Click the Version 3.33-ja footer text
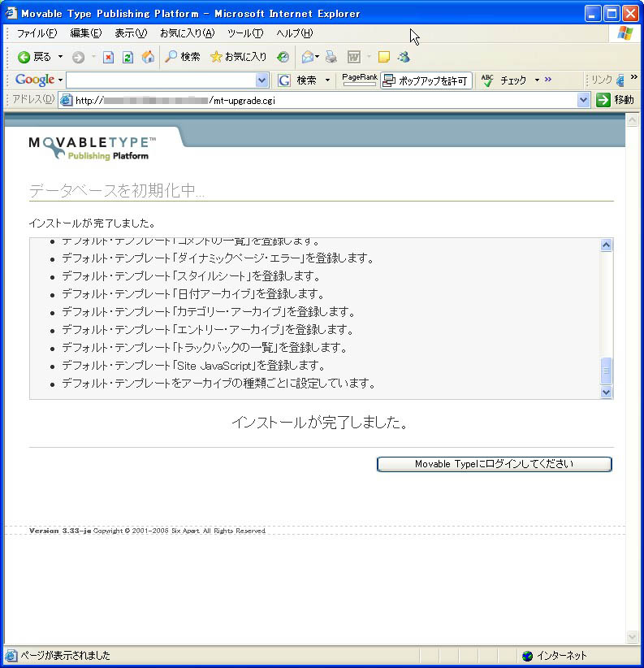 59,531
